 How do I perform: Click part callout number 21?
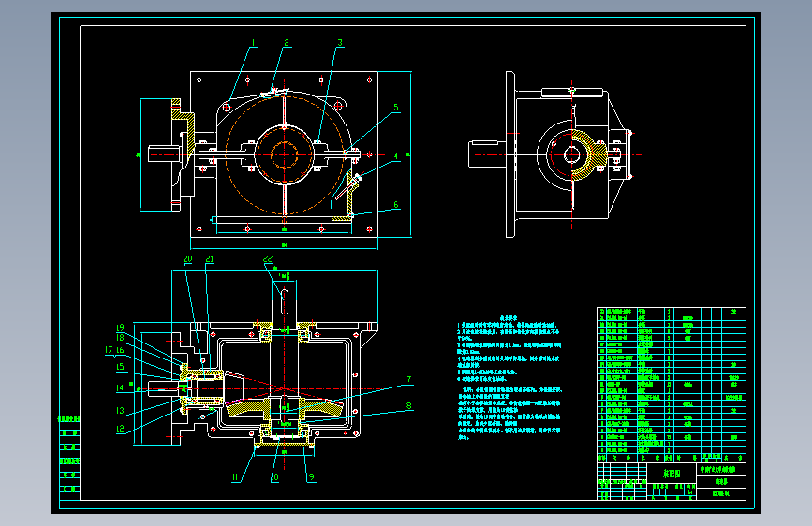[209, 259]
